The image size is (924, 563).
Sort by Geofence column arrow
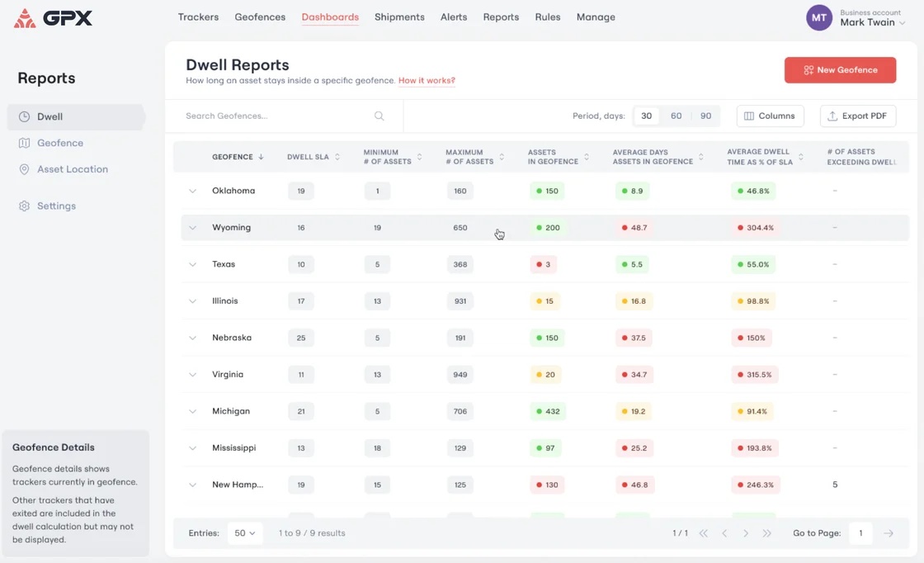262,157
